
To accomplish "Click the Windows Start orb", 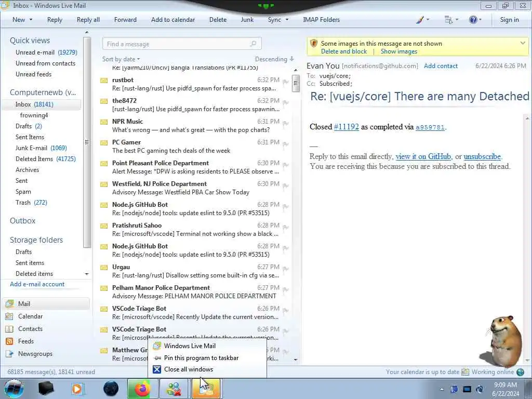I will [14, 389].
